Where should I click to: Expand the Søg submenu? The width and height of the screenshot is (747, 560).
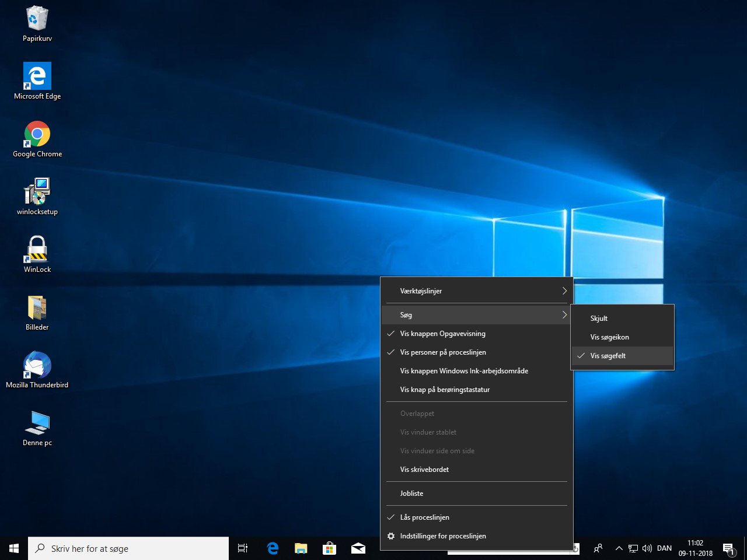point(405,314)
